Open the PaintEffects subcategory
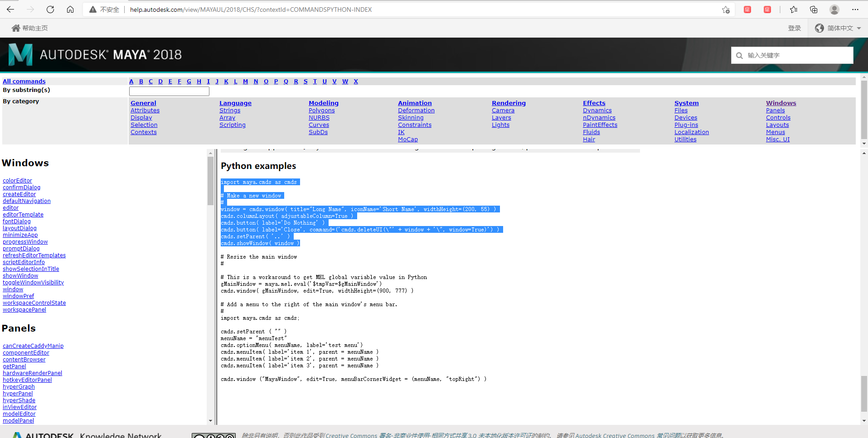Viewport: 868px width, 438px height. click(x=600, y=125)
